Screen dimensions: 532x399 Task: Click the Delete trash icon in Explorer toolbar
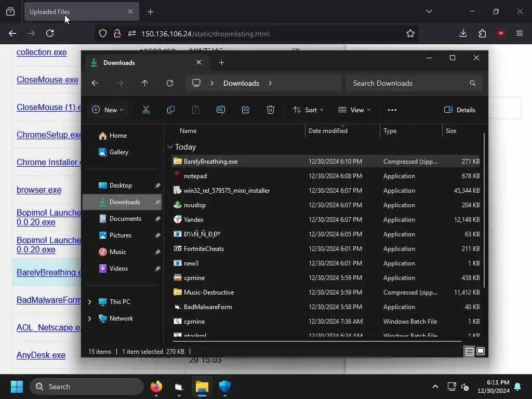(270, 110)
